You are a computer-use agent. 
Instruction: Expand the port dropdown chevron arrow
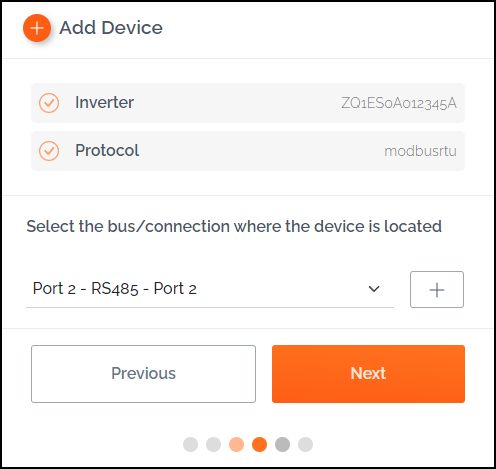pyautogui.click(x=374, y=289)
